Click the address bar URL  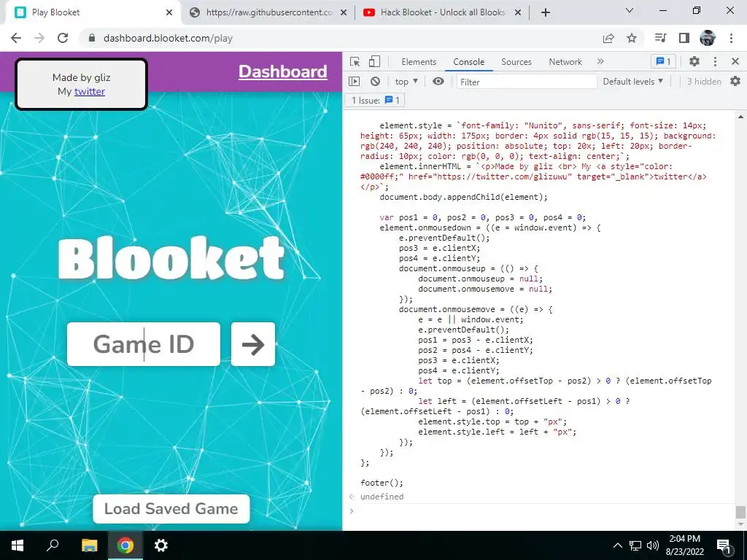(168, 38)
